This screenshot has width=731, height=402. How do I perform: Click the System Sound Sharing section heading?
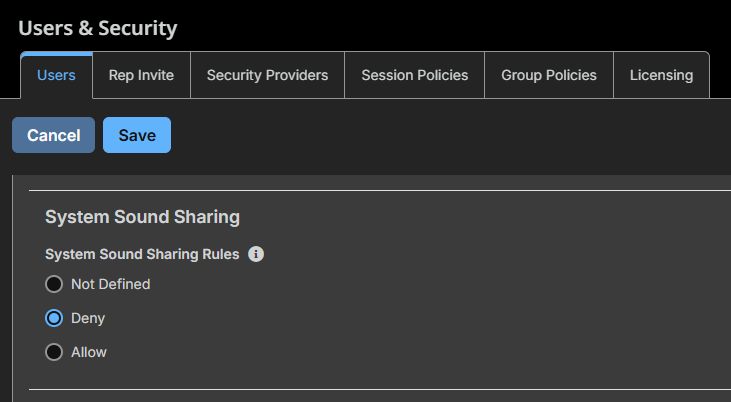pyautogui.click(x=142, y=217)
